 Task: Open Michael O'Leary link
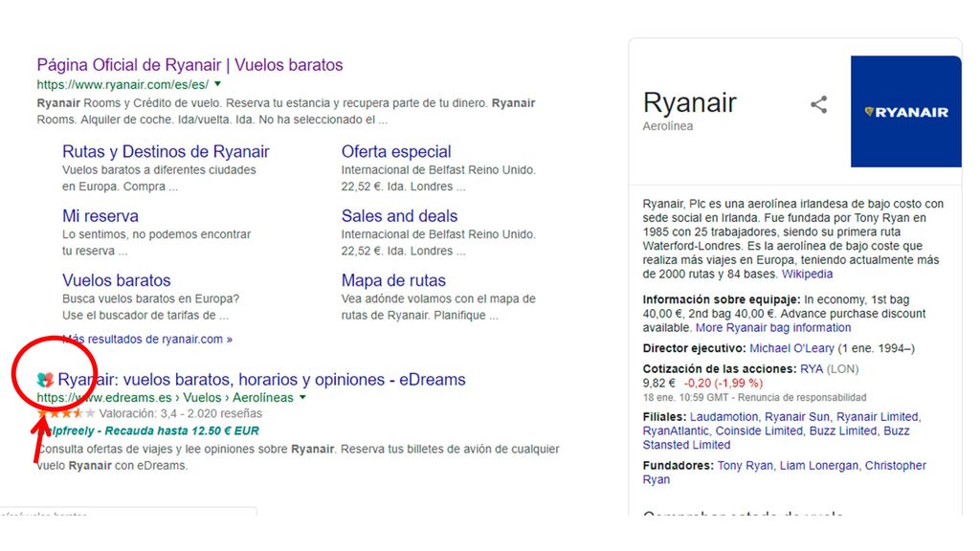(791, 348)
